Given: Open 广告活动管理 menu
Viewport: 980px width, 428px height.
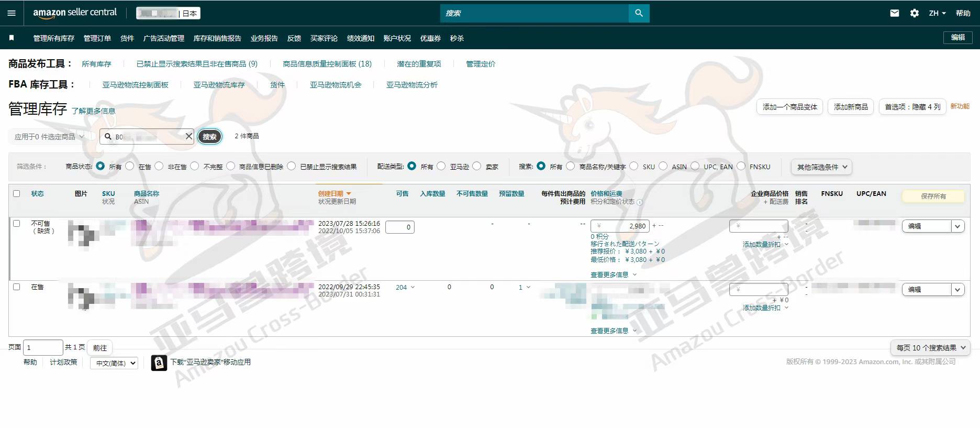Looking at the screenshot, I should (164, 38).
